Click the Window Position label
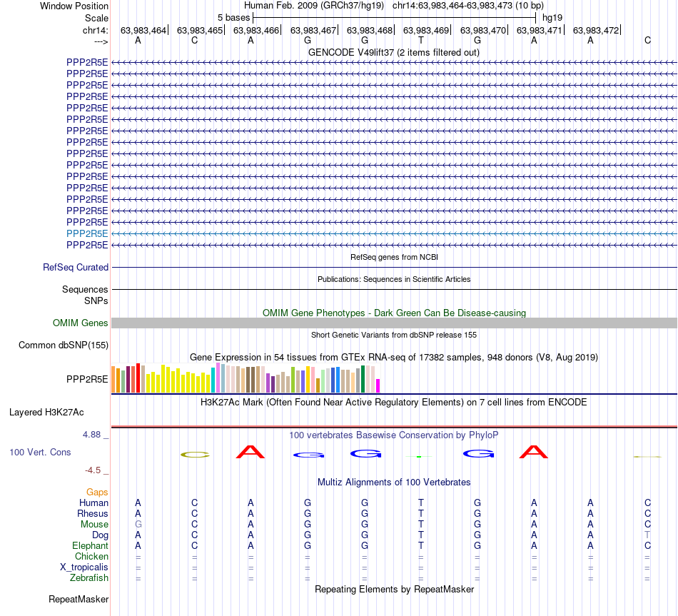This screenshot has width=678, height=616. tap(74, 6)
